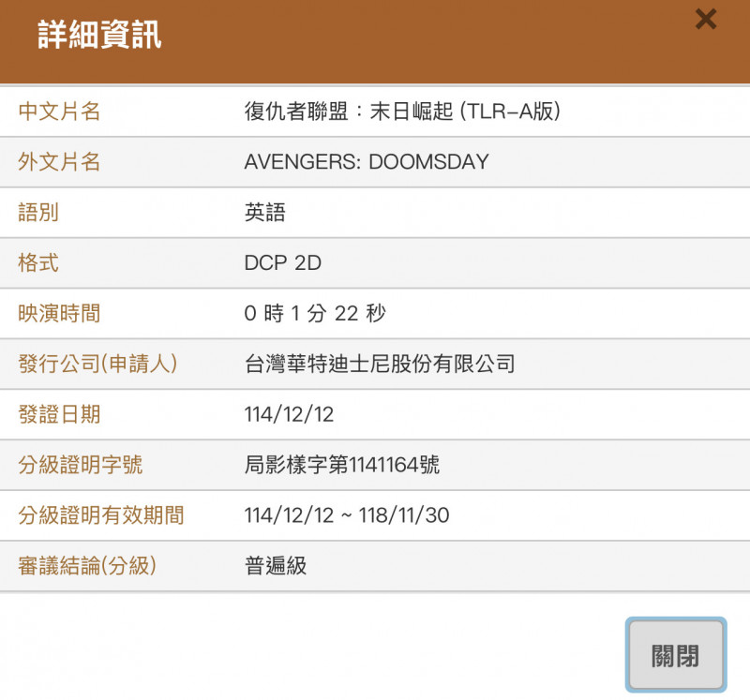Select the 中文片名 row label
The height and width of the screenshot is (700, 750).
(60, 111)
